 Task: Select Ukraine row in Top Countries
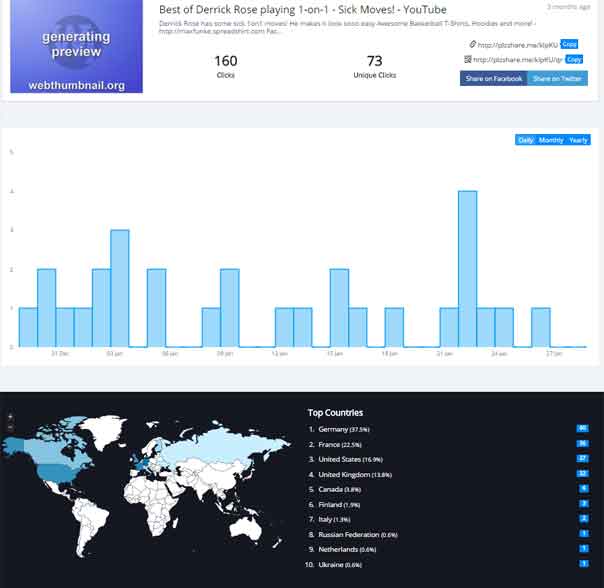[334, 565]
